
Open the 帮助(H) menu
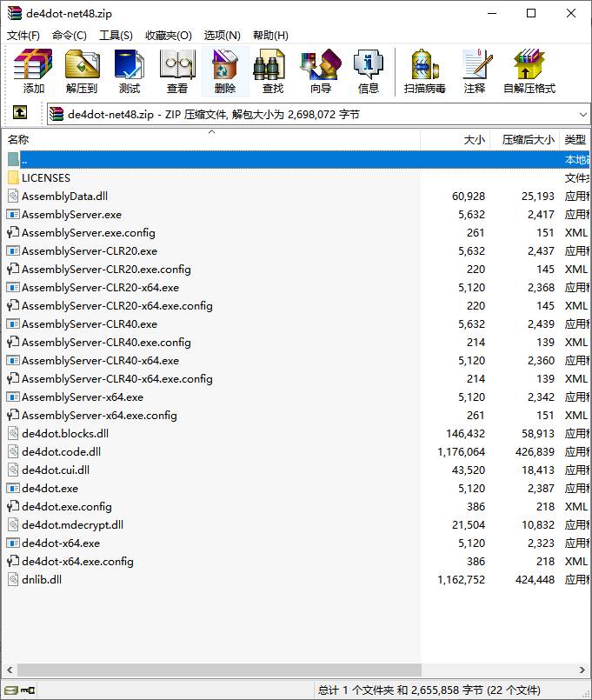point(270,36)
